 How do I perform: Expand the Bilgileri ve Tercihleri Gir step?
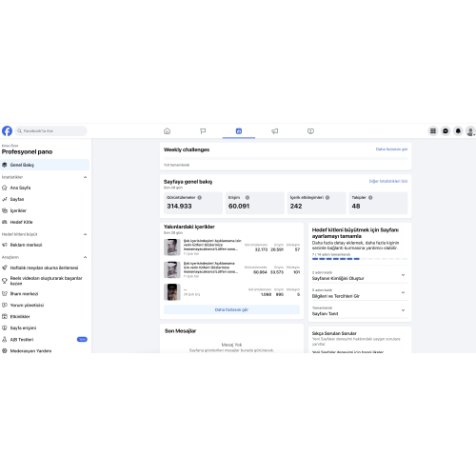[360, 293]
